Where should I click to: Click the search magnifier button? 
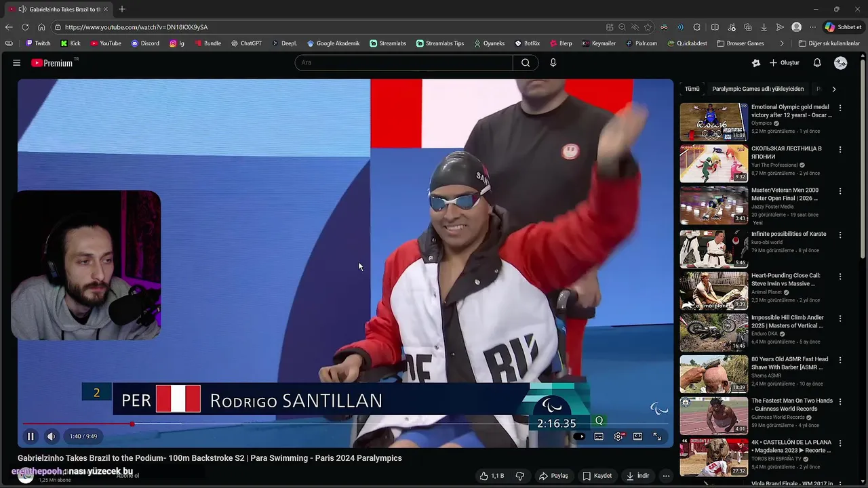526,62
